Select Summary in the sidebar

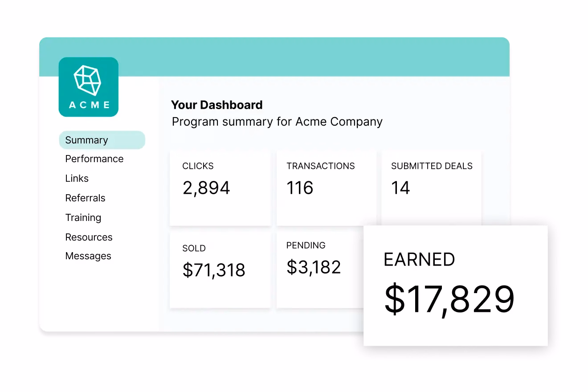pos(87,140)
